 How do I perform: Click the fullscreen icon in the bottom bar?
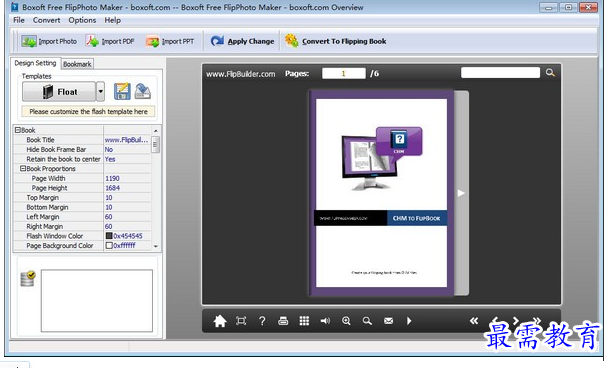click(241, 321)
